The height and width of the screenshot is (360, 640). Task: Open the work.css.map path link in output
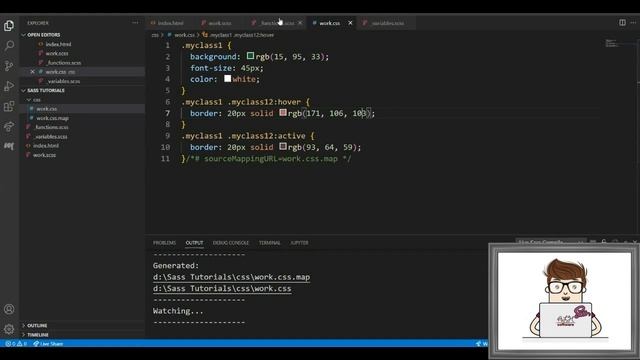231,277
